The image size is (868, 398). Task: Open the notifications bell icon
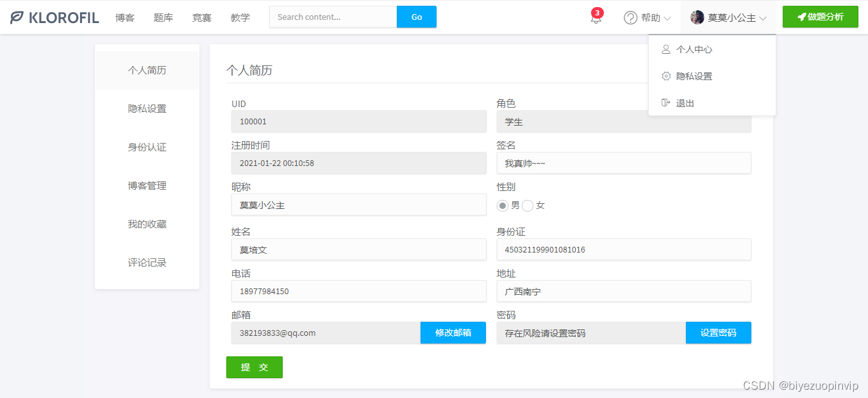(596, 18)
